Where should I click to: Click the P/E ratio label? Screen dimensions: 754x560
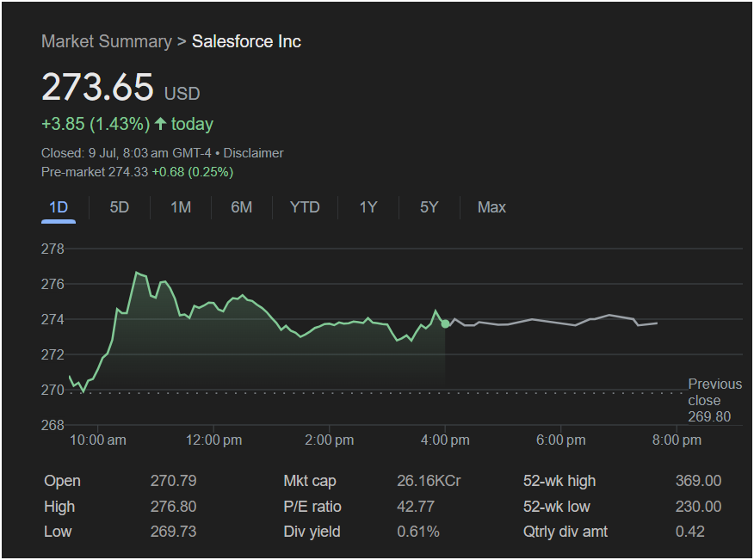pos(312,506)
